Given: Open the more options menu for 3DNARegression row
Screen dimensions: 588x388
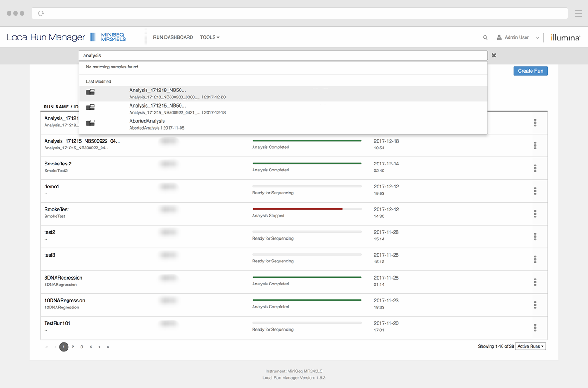Looking at the screenshot, I should point(535,282).
